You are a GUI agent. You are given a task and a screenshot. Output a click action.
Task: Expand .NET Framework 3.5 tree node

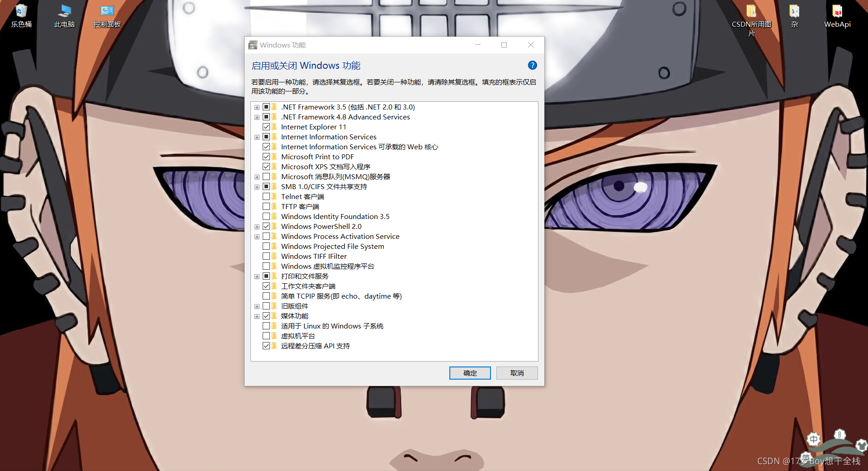257,107
